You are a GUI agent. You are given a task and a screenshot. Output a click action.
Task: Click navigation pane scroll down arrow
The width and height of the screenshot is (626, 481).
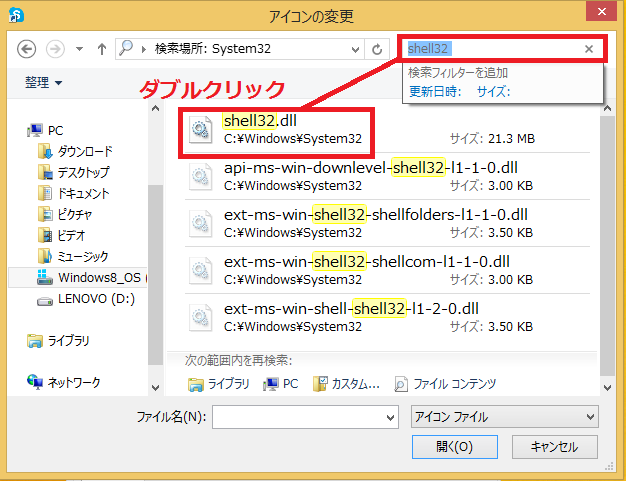[x=155, y=388]
